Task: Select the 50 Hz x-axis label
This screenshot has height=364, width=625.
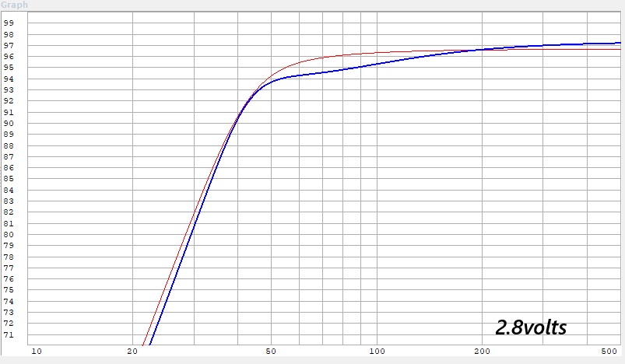Action: [x=271, y=352]
